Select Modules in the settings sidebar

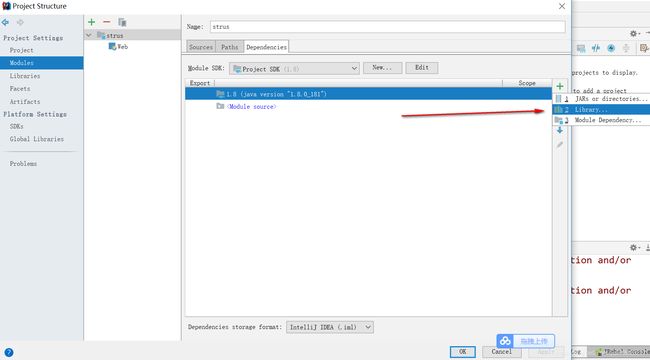pos(41,63)
